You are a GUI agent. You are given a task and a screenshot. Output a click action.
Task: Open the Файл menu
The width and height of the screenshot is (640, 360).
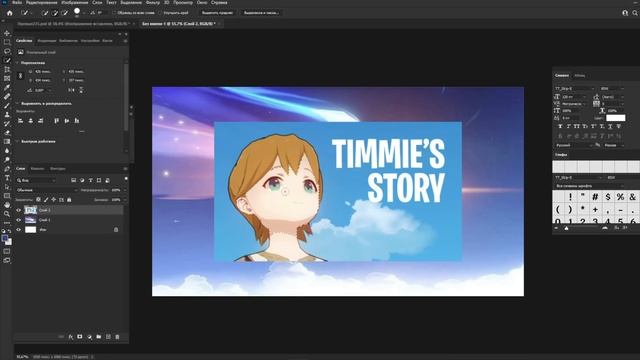point(17,2)
